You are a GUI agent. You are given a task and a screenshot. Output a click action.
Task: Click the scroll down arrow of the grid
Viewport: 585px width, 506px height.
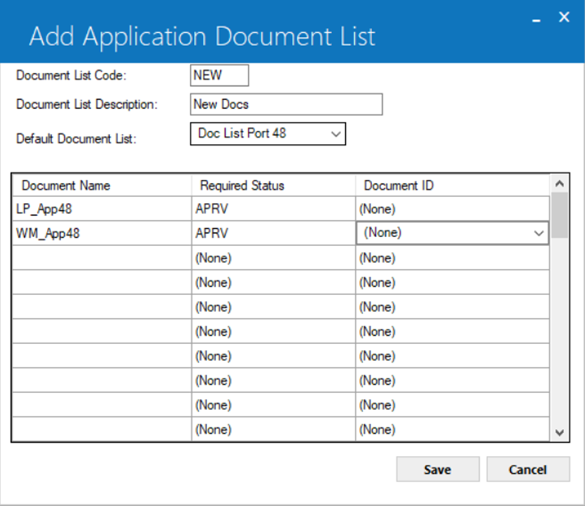click(x=559, y=432)
